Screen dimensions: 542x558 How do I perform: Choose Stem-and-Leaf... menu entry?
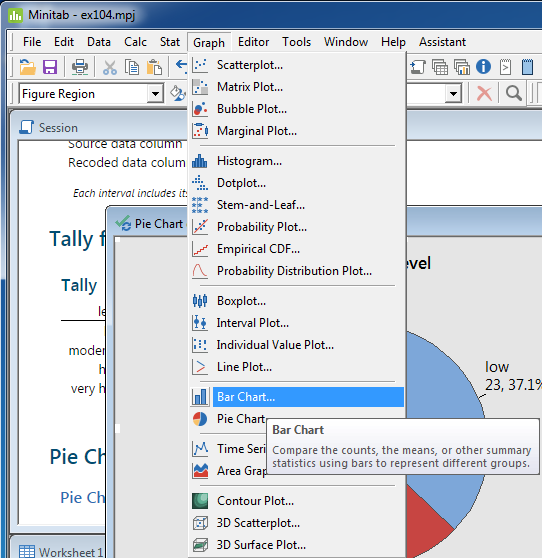297,205
